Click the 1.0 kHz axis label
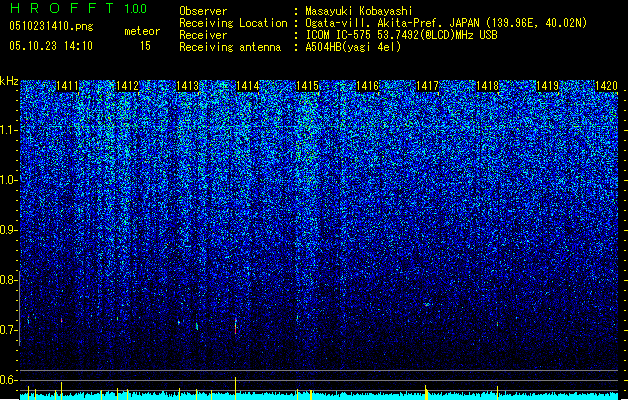Image resolution: width=629 pixels, height=400 pixels. 9,180
